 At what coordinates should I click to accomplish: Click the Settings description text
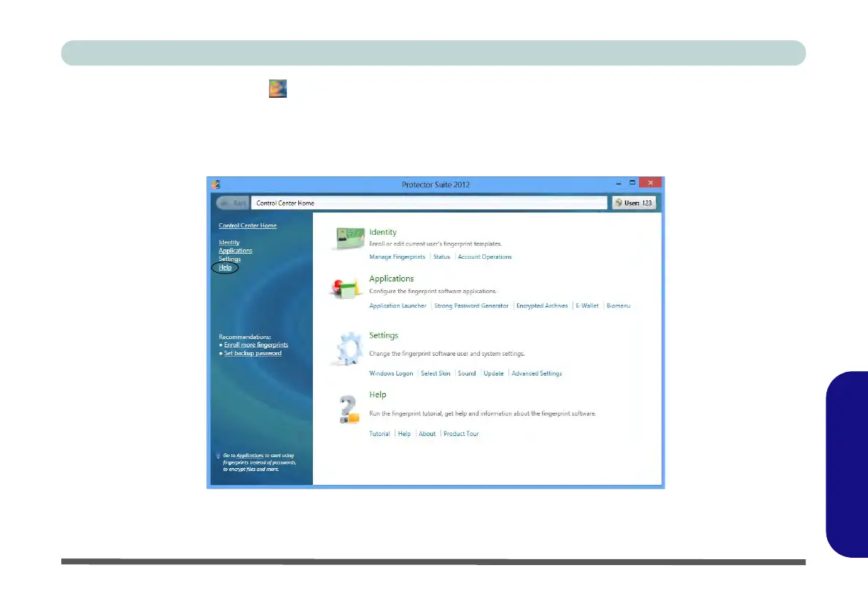point(446,354)
